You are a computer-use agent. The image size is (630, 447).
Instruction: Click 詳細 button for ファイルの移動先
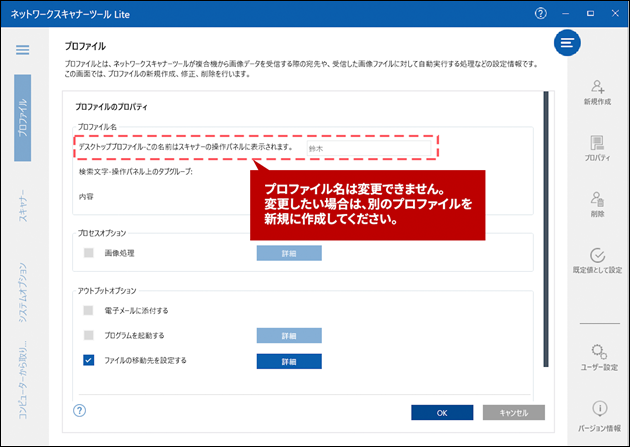(x=289, y=360)
